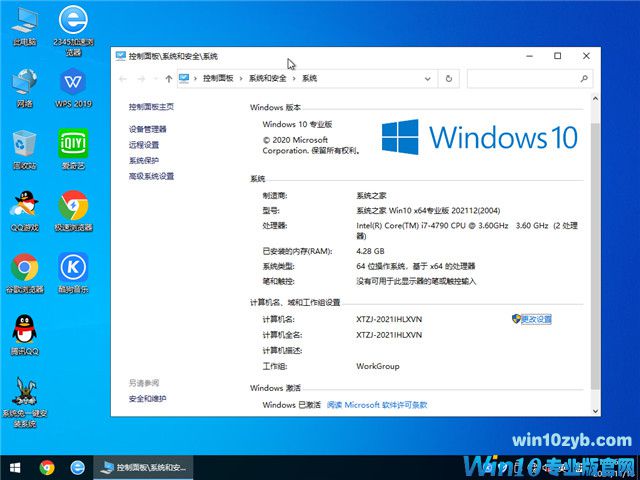Click 更改设置 (Change settings) shield link
The image size is (640, 480).
(532, 319)
